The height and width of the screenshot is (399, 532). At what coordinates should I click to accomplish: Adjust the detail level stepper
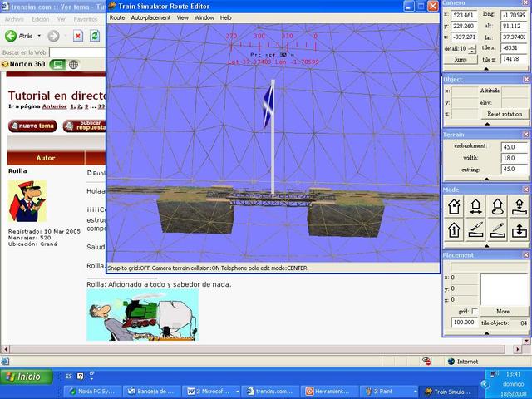[x=473, y=48]
